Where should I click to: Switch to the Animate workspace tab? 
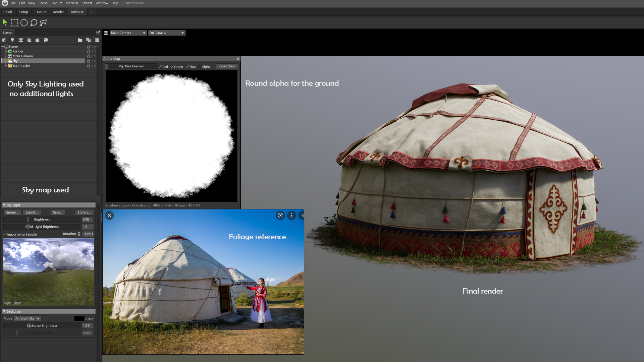click(77, 12)
